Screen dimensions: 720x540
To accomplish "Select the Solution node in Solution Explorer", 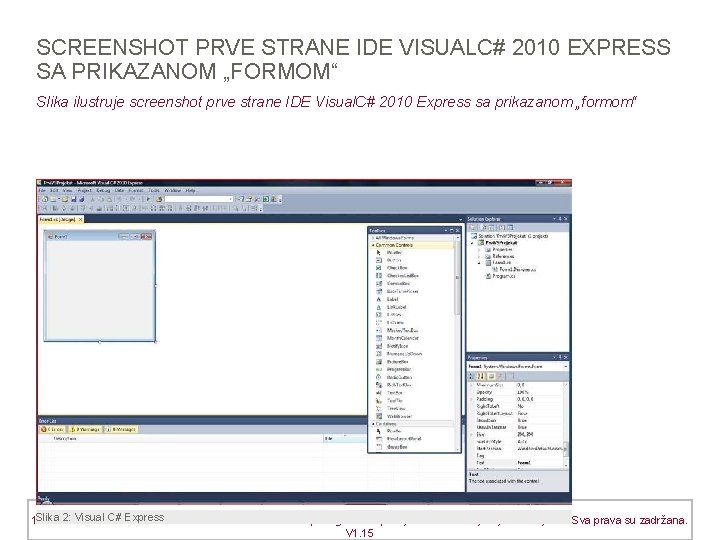I will (x=511, y=236).
